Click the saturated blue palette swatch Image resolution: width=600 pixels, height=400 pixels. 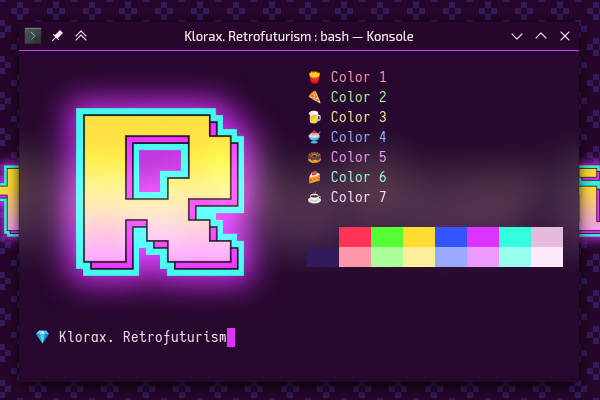coord(451,237)
